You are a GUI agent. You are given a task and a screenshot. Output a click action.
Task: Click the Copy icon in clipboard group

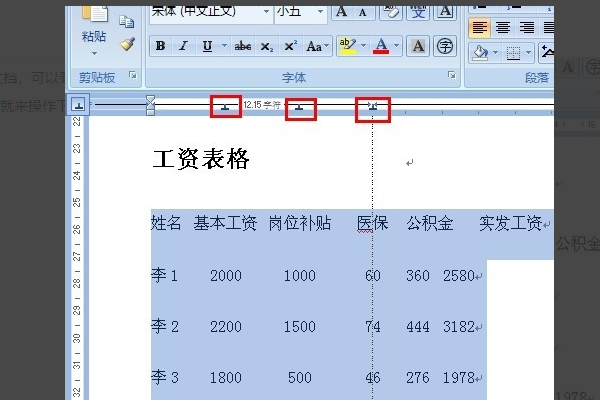[127, 21]
